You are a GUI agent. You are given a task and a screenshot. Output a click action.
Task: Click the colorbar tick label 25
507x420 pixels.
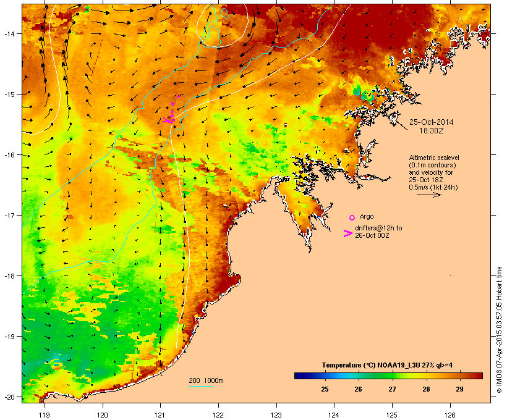click(325, 389)
